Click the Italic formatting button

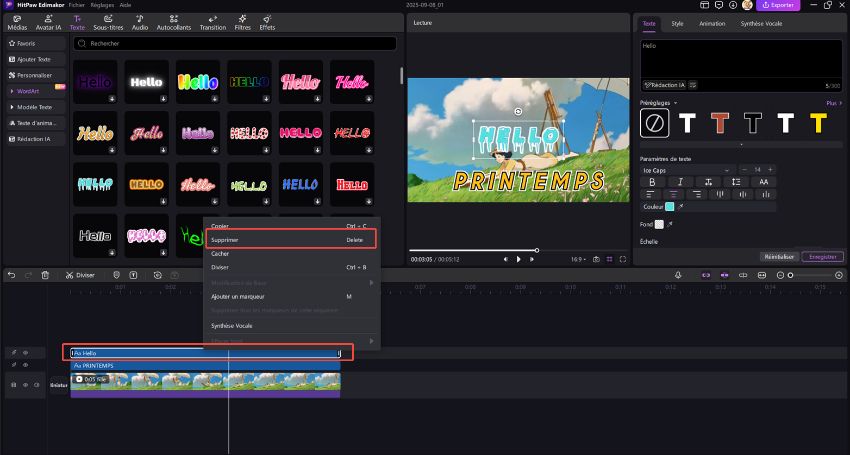tap(680, 182)
